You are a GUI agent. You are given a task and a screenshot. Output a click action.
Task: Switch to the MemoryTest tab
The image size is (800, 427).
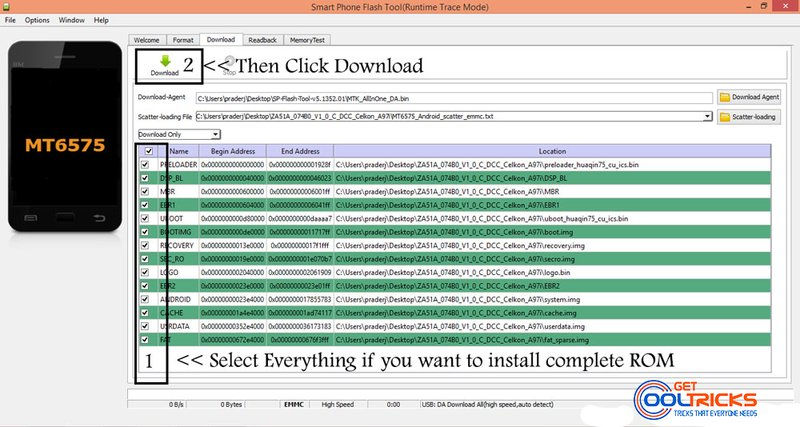click(307, 40)
